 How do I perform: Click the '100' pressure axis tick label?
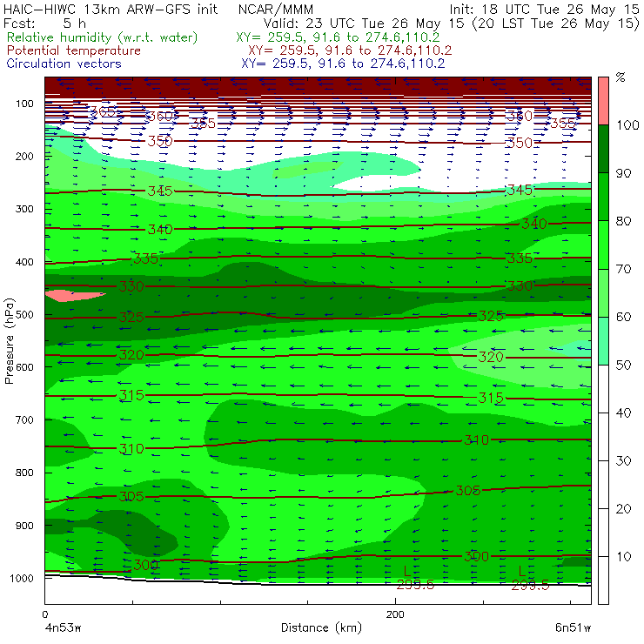coord(24,104)
